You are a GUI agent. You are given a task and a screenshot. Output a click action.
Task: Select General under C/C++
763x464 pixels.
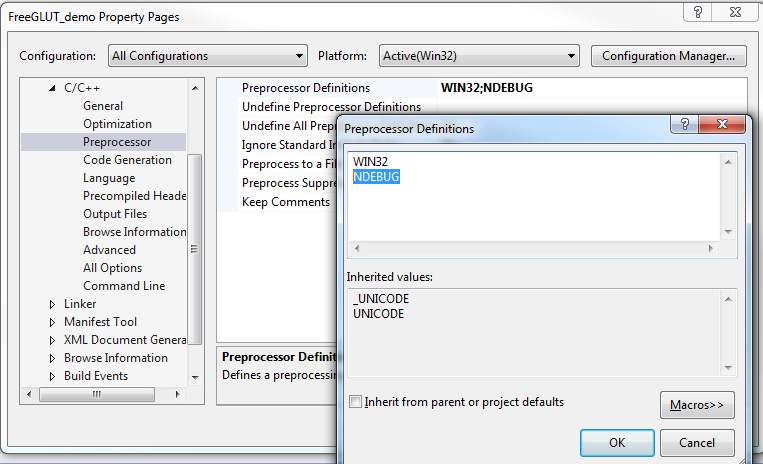103,106
